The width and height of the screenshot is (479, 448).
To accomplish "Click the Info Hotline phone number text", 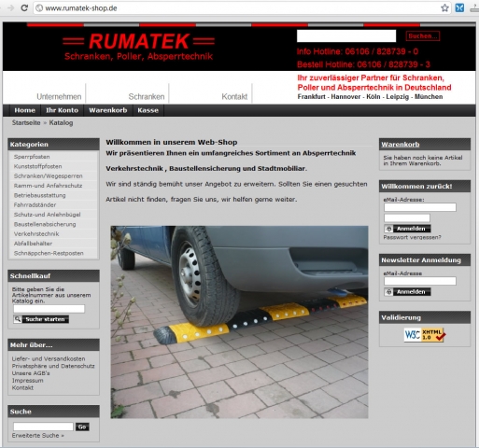I will coord(358,51).
